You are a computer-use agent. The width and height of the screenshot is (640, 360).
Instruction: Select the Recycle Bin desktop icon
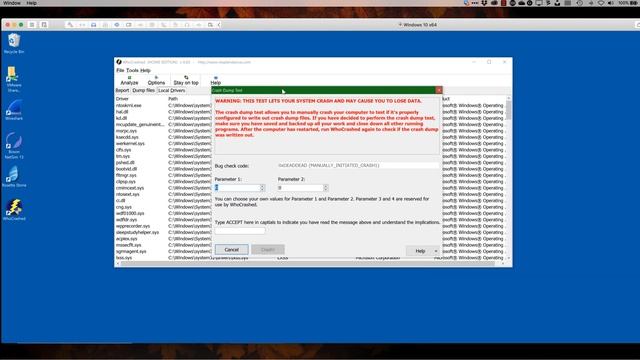(x=14, y=44)
